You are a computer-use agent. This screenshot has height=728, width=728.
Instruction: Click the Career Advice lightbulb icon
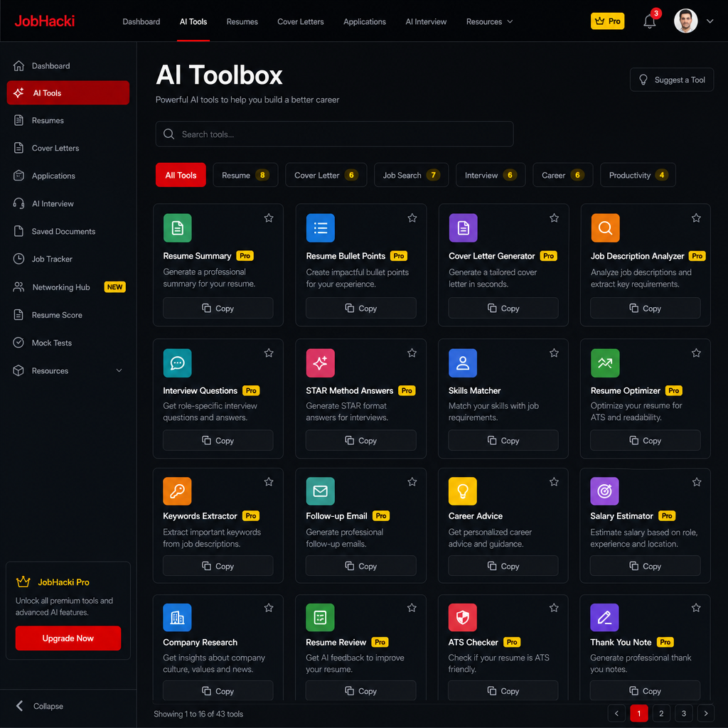pyautogui.click(x=462, y=491)
